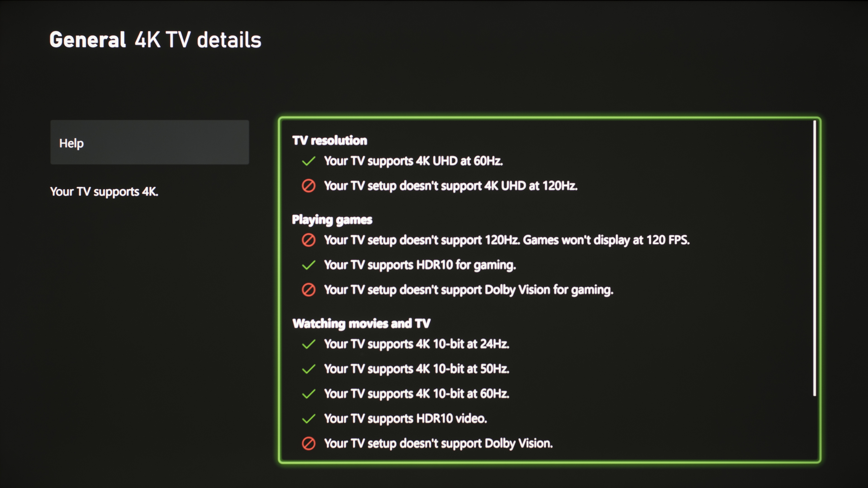
Task: Click red prohibited icon next to 120 FPS line
Action: tap(308, 240)
